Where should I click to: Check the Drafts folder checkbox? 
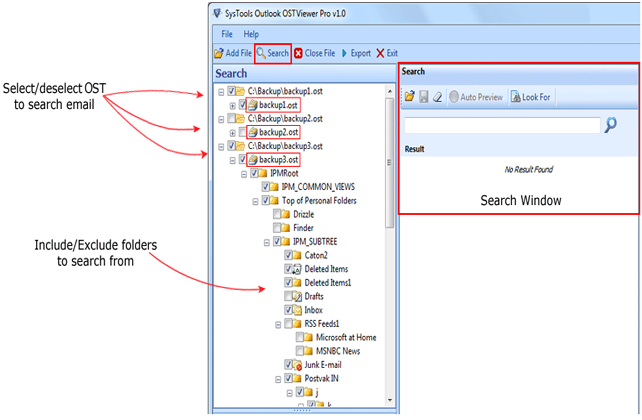click(x=288, y=296)
